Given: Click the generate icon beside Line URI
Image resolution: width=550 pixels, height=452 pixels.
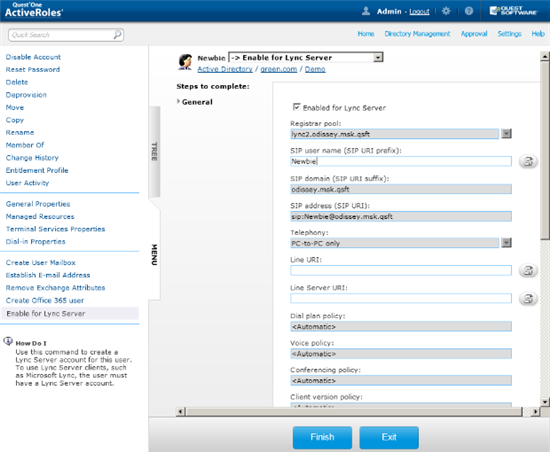Looking at the screenshot, I should (528, 270).
